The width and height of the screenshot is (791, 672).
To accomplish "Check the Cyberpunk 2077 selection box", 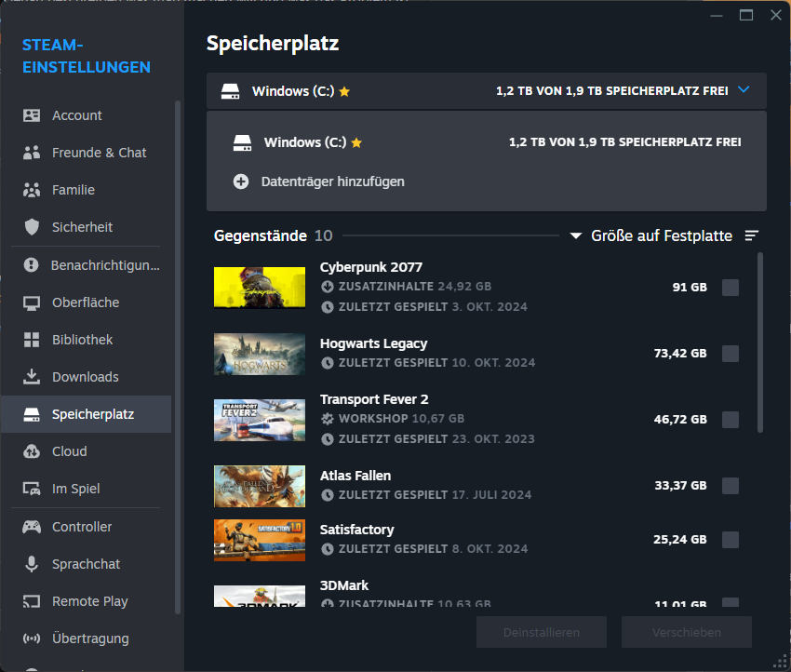I will (730, 288).
